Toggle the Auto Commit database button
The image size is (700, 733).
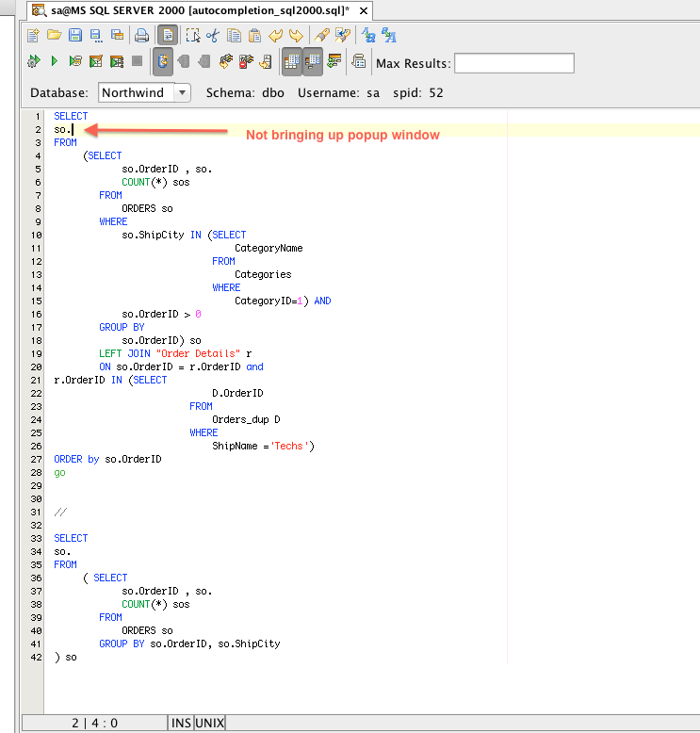163,61
